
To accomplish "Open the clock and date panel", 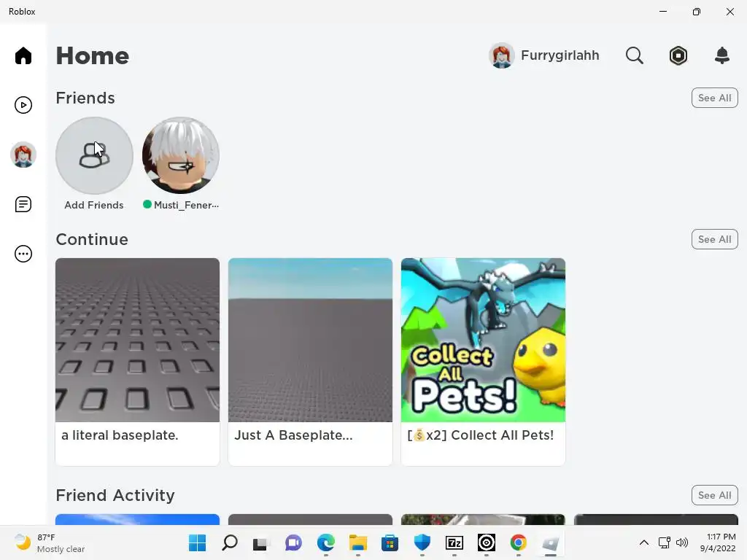I will pyautogui.click(x=718, y=542).
